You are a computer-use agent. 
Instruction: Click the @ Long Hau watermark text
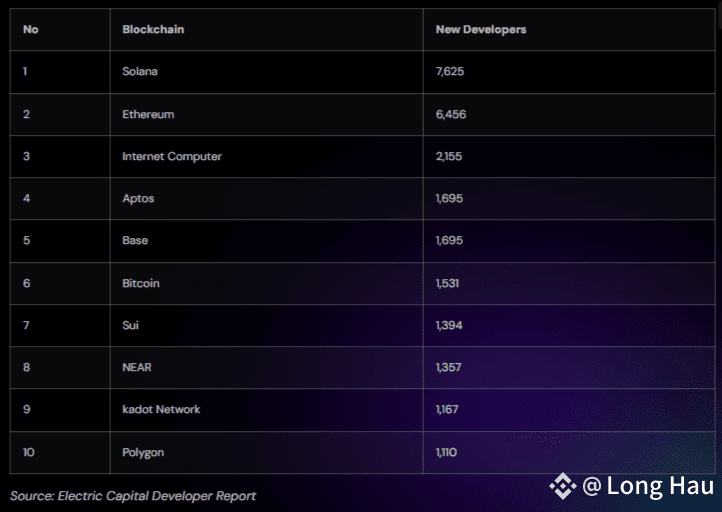coord(648,486)
